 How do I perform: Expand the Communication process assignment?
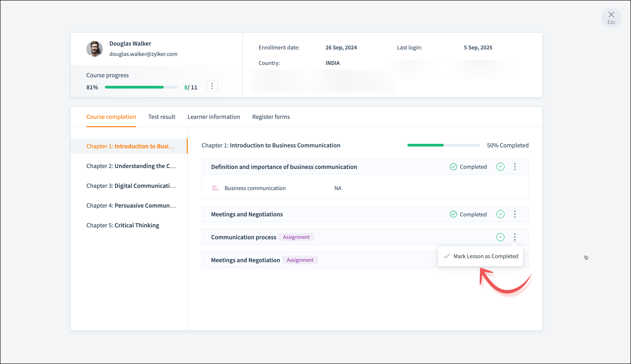point(500,237)
